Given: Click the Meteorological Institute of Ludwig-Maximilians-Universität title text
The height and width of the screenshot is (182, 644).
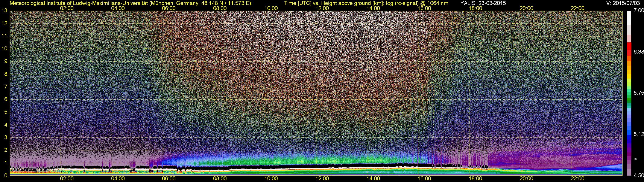Looking at the screenshot, I should 131,3.
